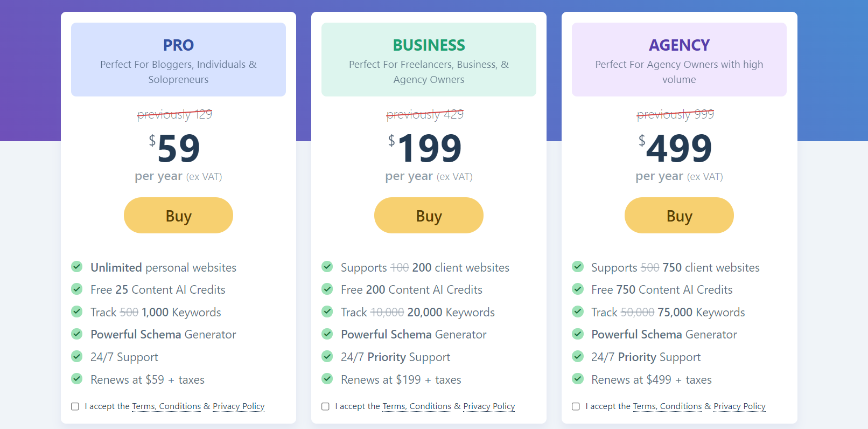Click checkmark icon beside Renews at $199
The image size is (868, 429).
[327, 379]
